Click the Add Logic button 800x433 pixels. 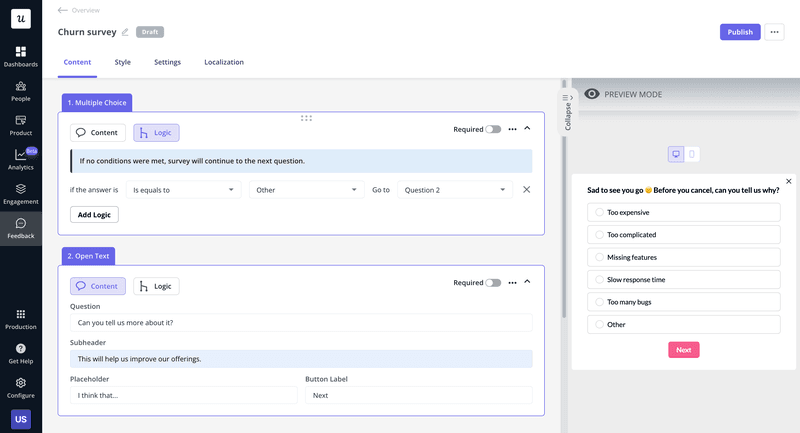click(x=94, y=215)
